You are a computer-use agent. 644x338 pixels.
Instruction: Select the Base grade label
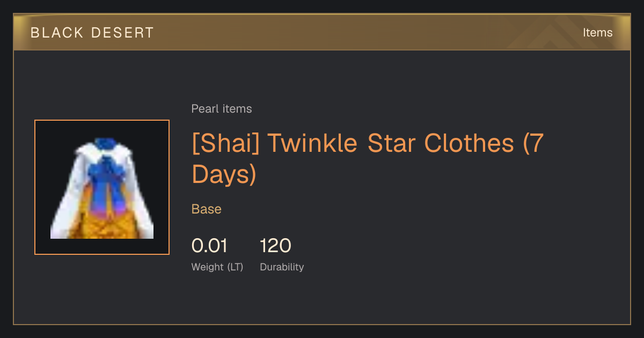point(207,209)
